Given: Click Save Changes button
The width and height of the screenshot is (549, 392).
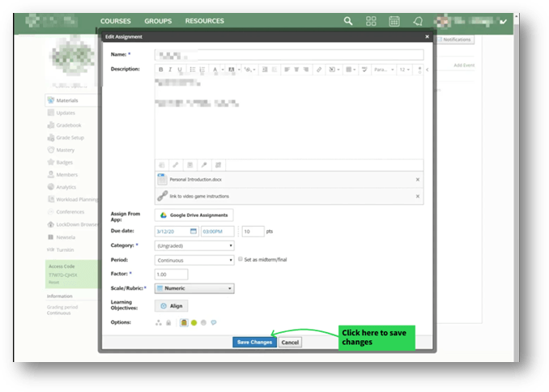Looking at the screenshot, I should 254,343.
